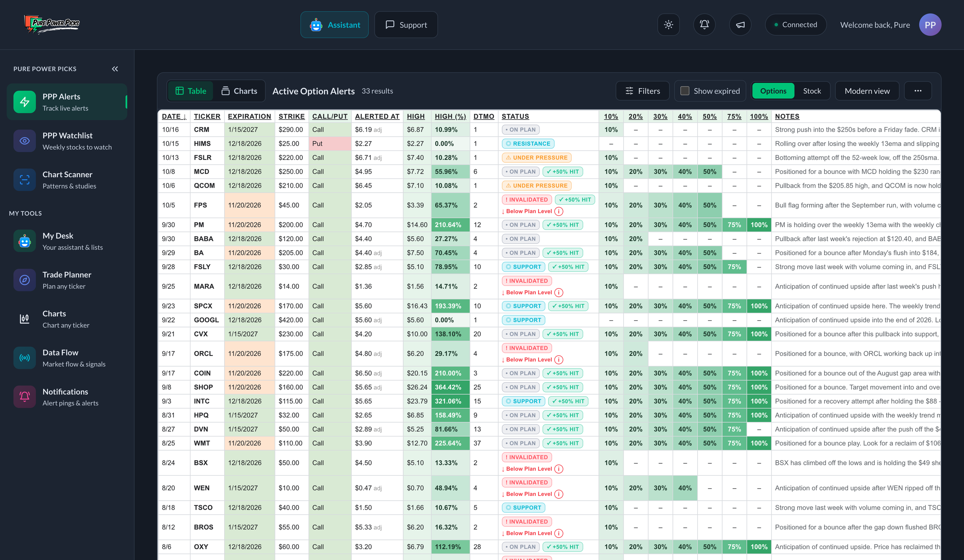The image size is (964, 560).
Task: Open the Filters button
Action: pos(643,91)
